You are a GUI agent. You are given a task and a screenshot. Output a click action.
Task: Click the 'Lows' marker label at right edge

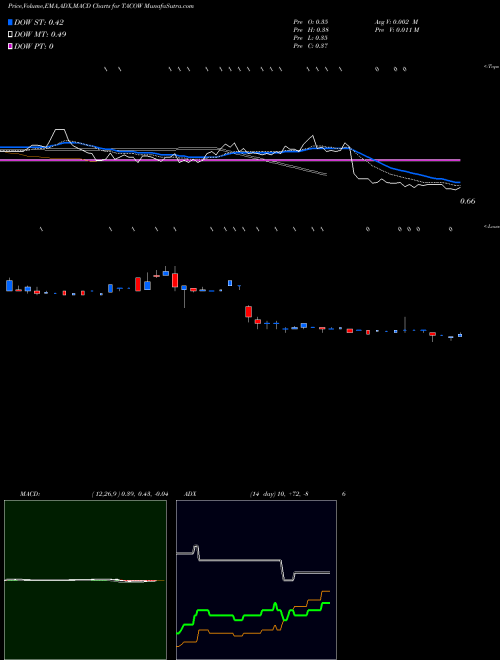coord(492,226)
